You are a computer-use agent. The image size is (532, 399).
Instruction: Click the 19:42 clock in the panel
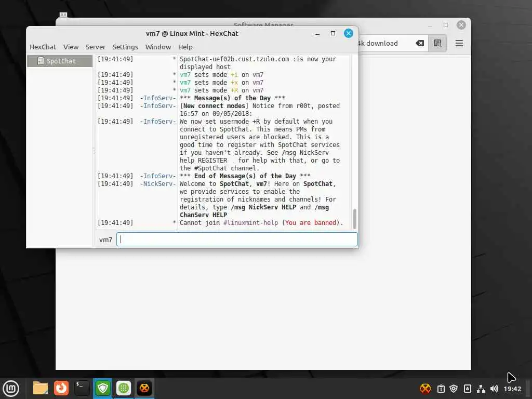512,389
